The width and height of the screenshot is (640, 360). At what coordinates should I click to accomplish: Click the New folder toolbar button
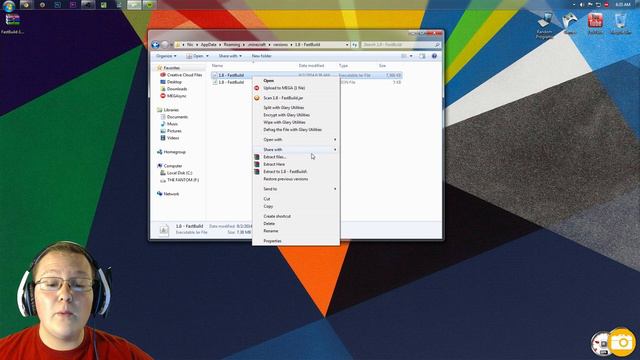pos(262,56)
